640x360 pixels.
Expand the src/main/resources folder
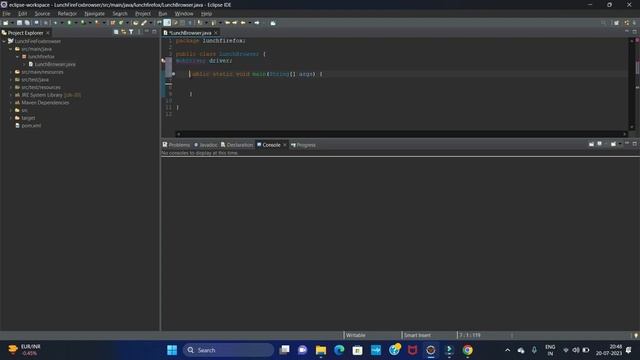click(11, 72)
